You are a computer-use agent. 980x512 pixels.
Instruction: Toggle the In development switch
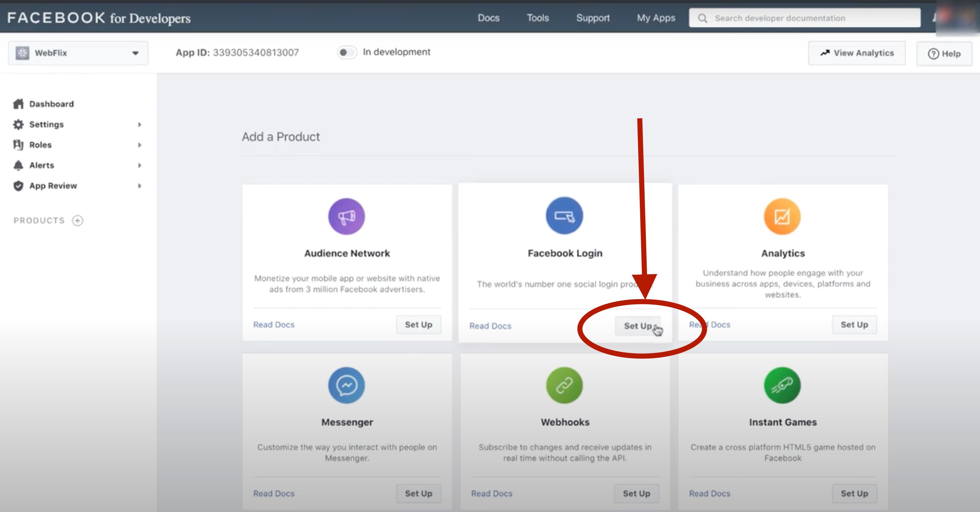click(347, 52)
